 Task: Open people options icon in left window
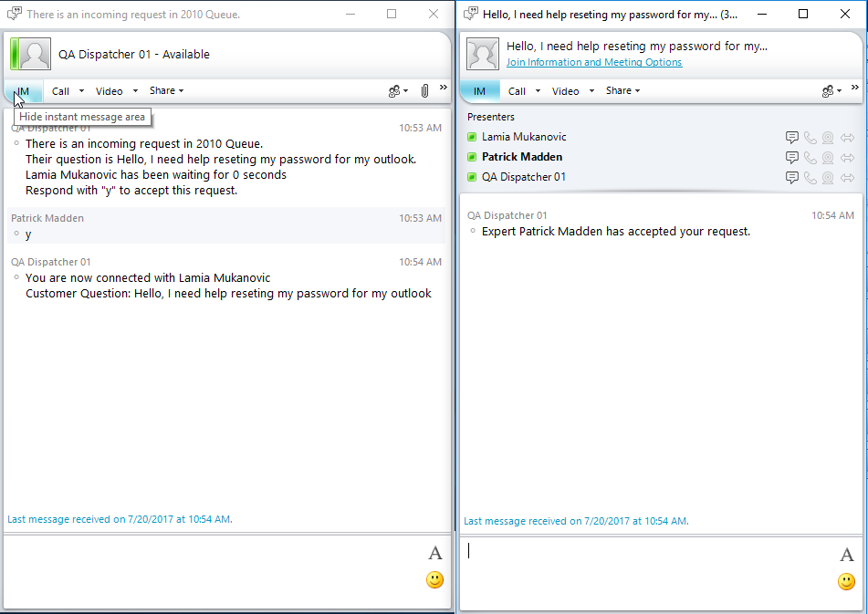398,91
